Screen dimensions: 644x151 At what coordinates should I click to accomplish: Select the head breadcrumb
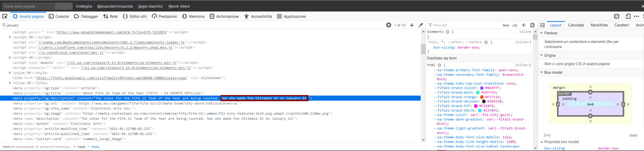coord(81,147)
